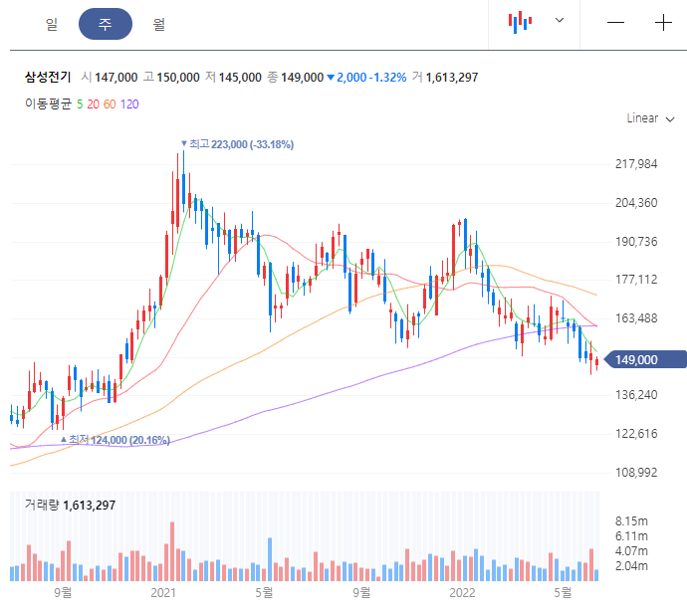
Task: Switch to the monthly (월) chart tab
Action: (159, 24)
